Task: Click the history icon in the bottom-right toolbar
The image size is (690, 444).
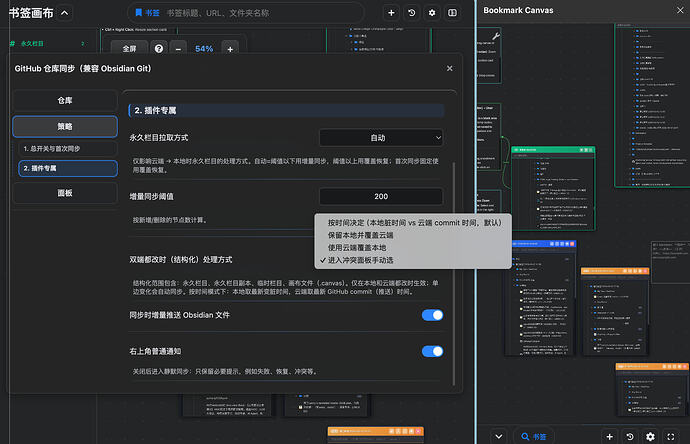Action: (x=630, y=437)
